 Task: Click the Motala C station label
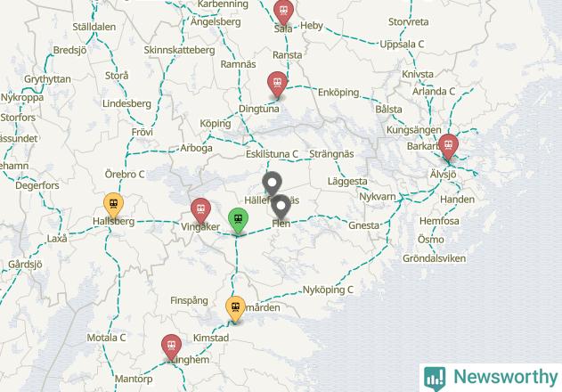coord(106,337)
